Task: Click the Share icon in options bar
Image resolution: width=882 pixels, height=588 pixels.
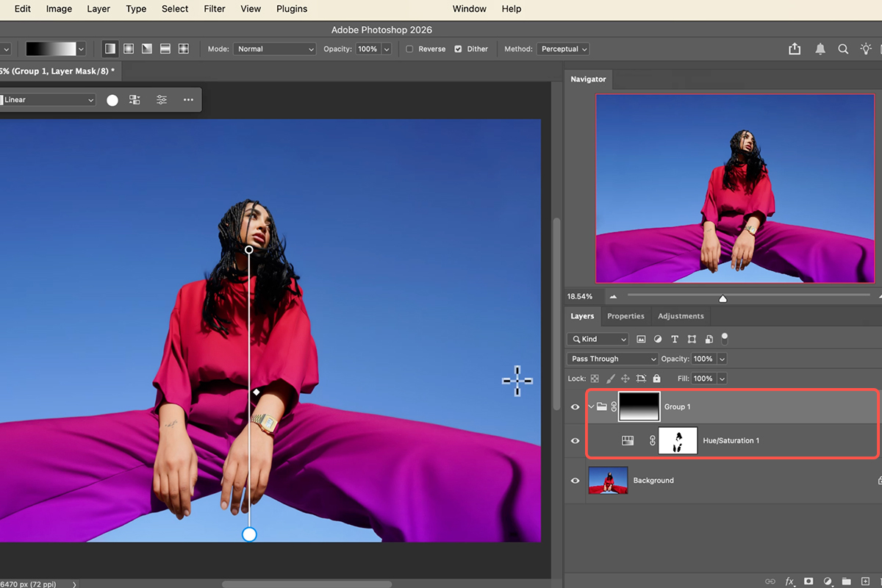Action: pyautogui.click(x=795, y=49)
